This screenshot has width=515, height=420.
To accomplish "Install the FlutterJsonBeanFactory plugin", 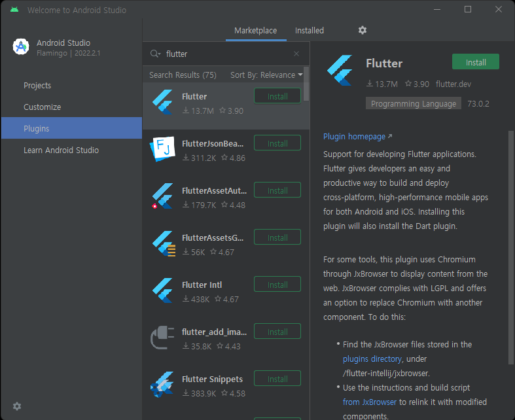I will [277, 143].
